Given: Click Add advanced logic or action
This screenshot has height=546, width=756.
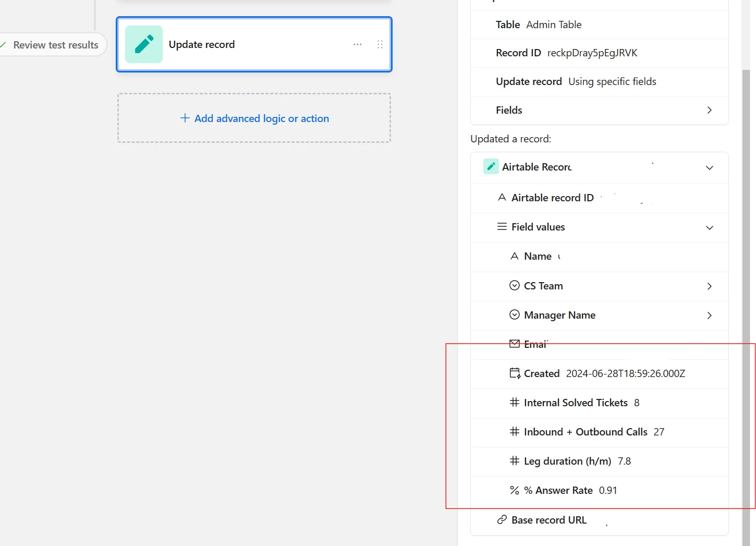Looking at the screenshot, I should pos(254,118).
